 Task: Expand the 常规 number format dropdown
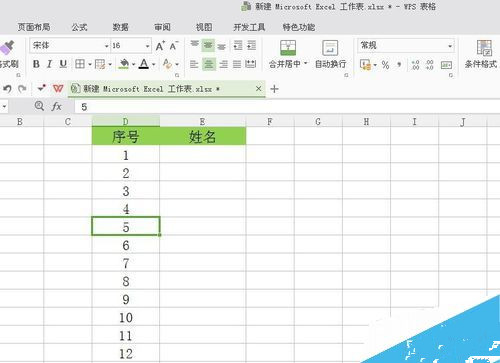(x=450, y=46)
